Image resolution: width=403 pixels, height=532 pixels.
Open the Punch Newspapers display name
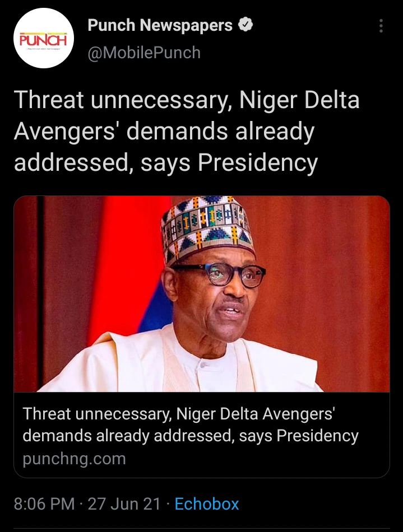pos(160,25)
